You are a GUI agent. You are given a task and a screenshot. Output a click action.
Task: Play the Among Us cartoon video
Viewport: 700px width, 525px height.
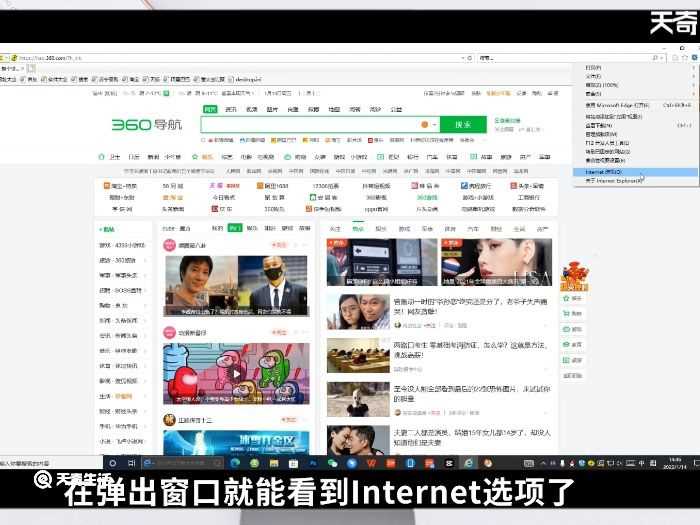coord(237,374)
